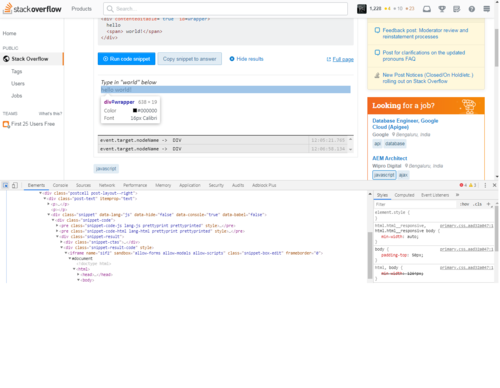Open Database Engineer, Google Cloud job link

coord(405,124)
